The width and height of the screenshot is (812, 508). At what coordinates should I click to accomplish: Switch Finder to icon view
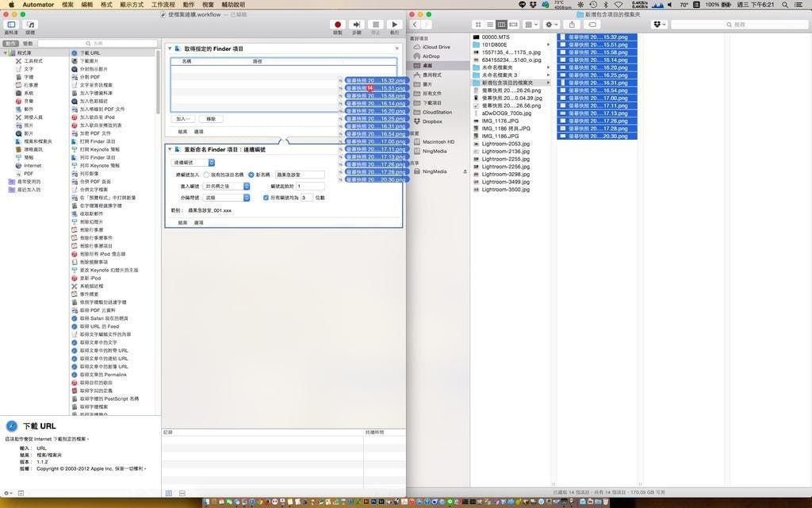pos(478,25)
